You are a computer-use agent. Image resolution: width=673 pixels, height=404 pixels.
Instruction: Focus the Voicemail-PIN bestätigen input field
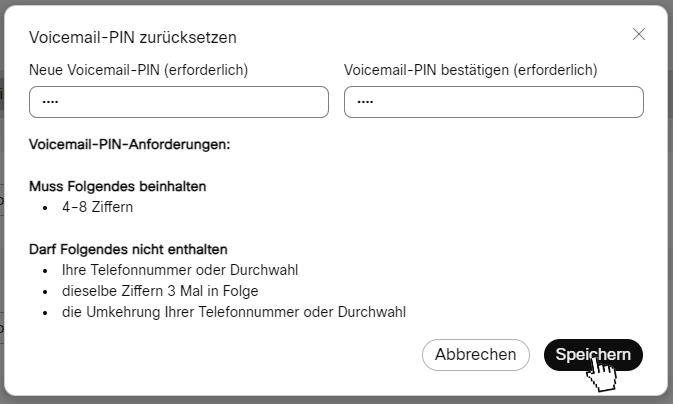coord(494,102)
